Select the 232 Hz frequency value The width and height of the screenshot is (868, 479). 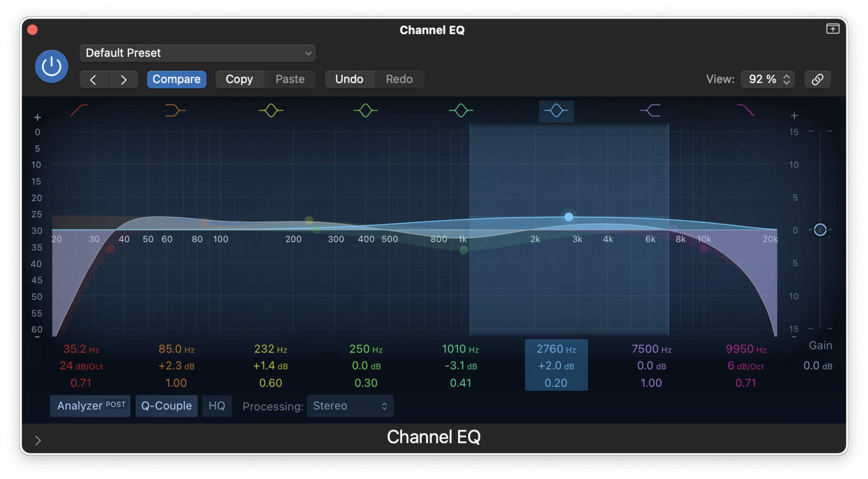[x=271, y=349]
